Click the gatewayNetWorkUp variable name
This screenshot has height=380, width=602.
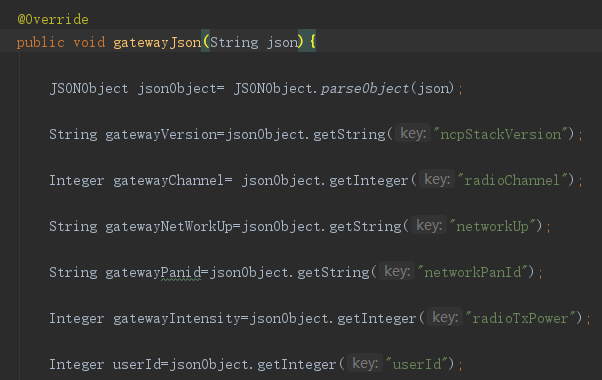point(169,226)
